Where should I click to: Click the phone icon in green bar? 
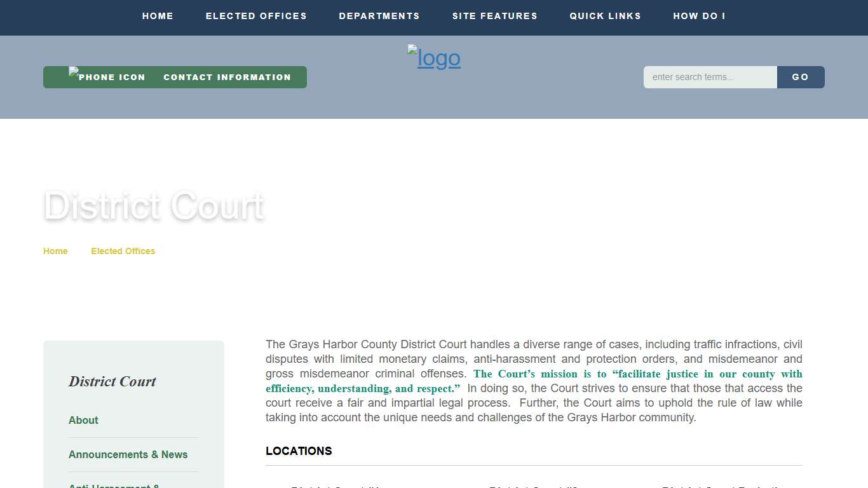[107, 77]
